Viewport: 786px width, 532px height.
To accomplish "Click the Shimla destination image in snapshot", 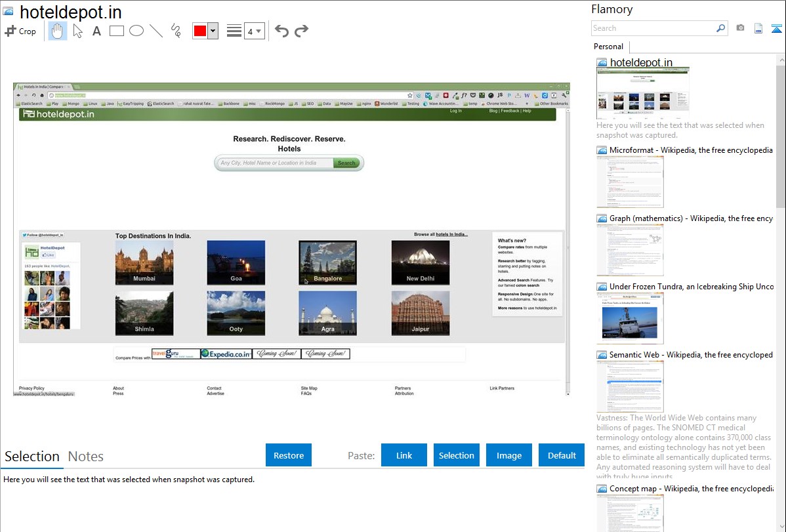I will [144, 313].
